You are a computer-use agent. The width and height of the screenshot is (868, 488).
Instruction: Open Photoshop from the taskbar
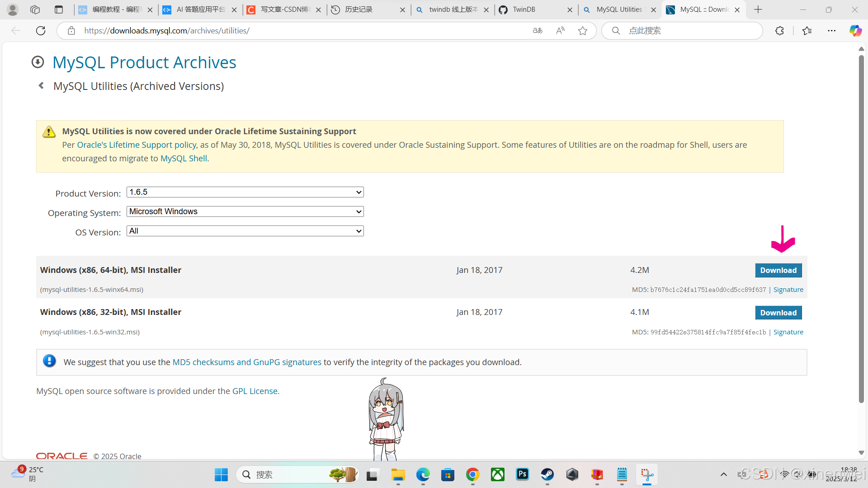click(522, 474)
